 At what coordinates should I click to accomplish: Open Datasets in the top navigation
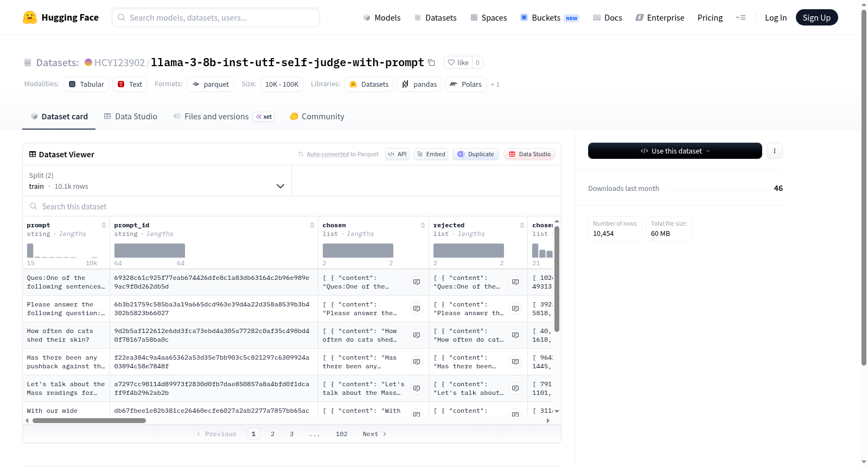[x=435, y=17]
